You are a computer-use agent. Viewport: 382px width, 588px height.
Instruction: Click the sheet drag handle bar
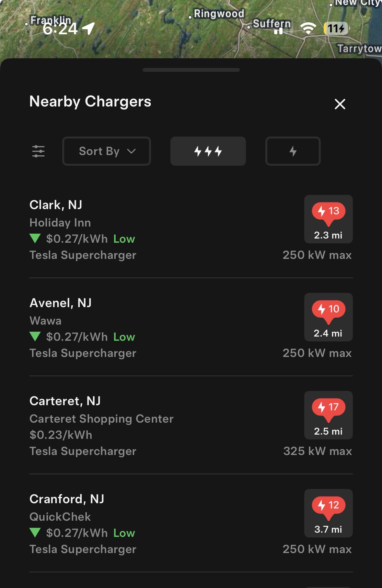click(191, 70)
